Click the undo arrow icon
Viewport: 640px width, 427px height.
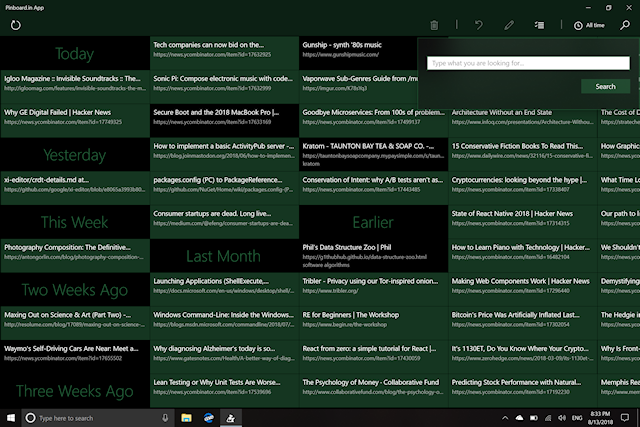[x=479, y=25]
